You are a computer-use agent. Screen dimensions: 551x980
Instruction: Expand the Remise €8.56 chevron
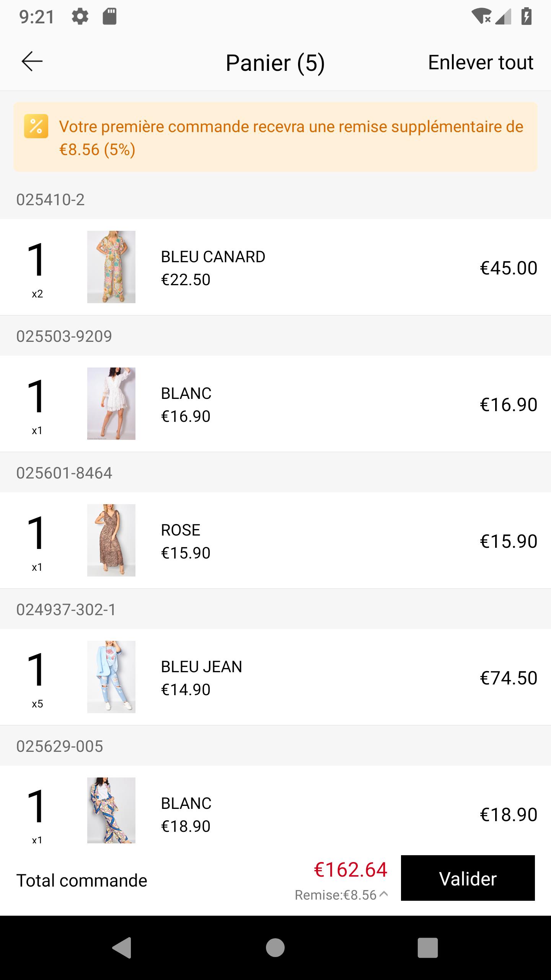point(384,895)
